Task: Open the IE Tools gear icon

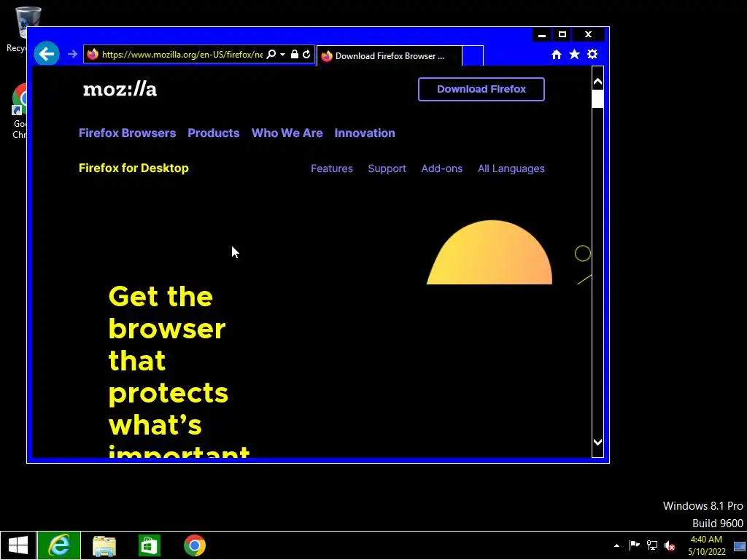Action: click(x=592, y=54)
